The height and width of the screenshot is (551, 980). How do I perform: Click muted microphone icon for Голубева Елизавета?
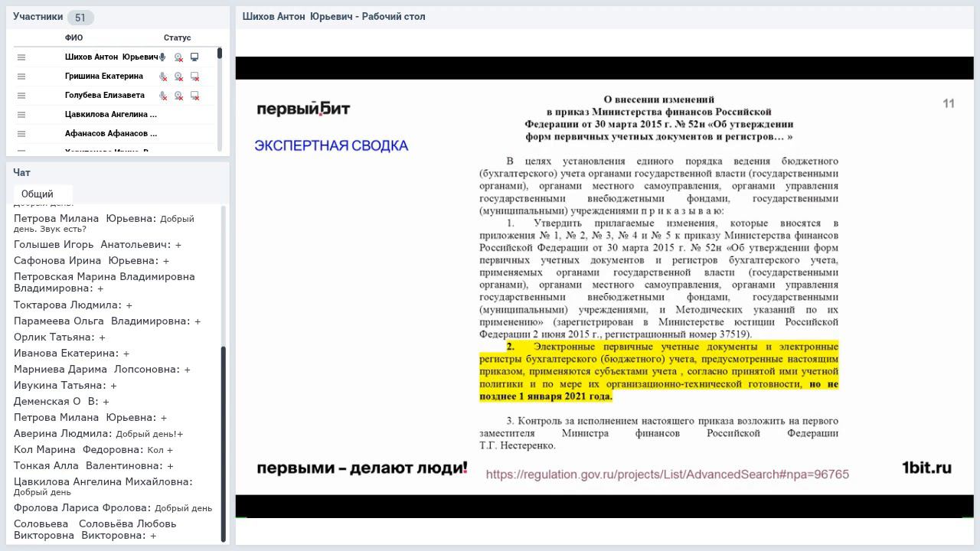point(162,96)
